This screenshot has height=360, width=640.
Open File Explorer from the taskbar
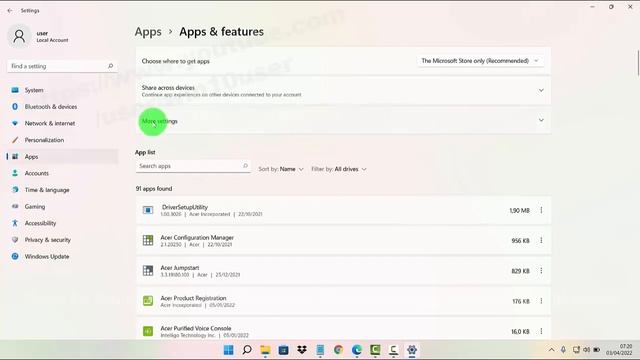click(x=265, y=350)
